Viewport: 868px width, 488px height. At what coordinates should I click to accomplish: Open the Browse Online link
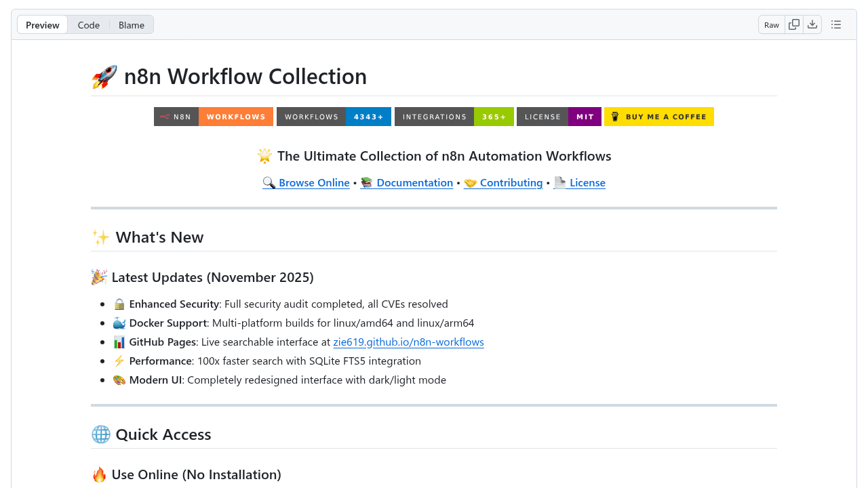[313, 182]
